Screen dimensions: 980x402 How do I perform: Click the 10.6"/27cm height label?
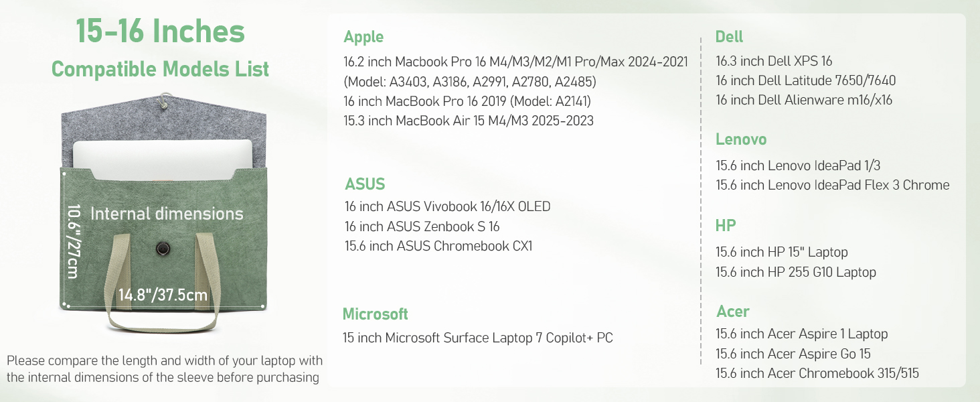(73, 242)
